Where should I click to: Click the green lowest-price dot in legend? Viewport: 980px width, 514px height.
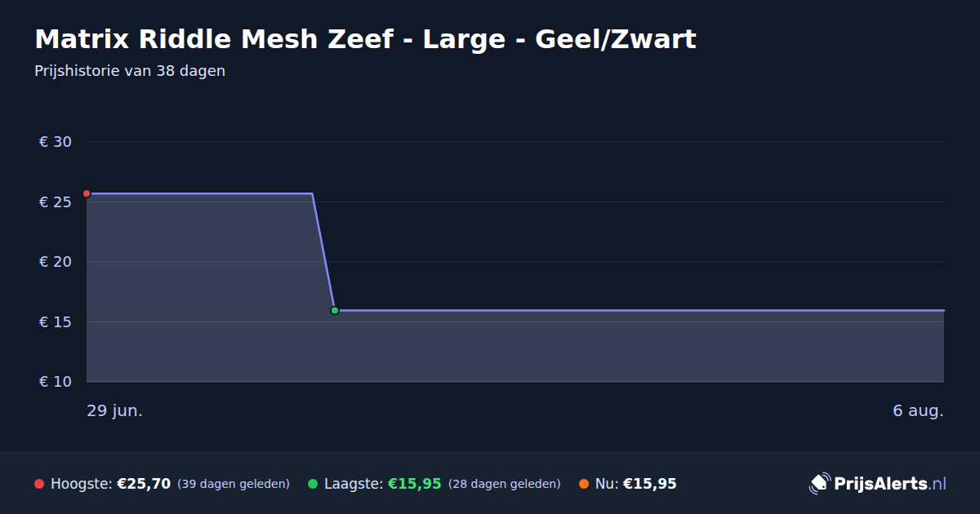pos(313,484)
